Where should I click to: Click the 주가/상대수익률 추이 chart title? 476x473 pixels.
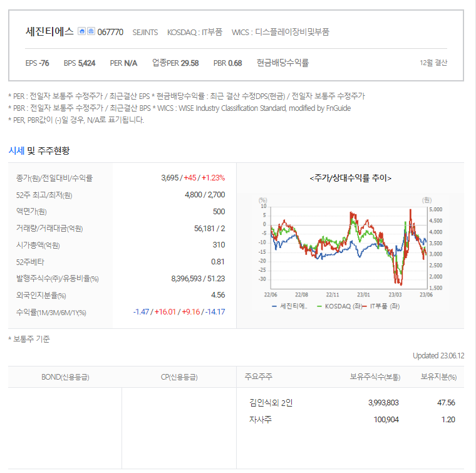[350, 178]
